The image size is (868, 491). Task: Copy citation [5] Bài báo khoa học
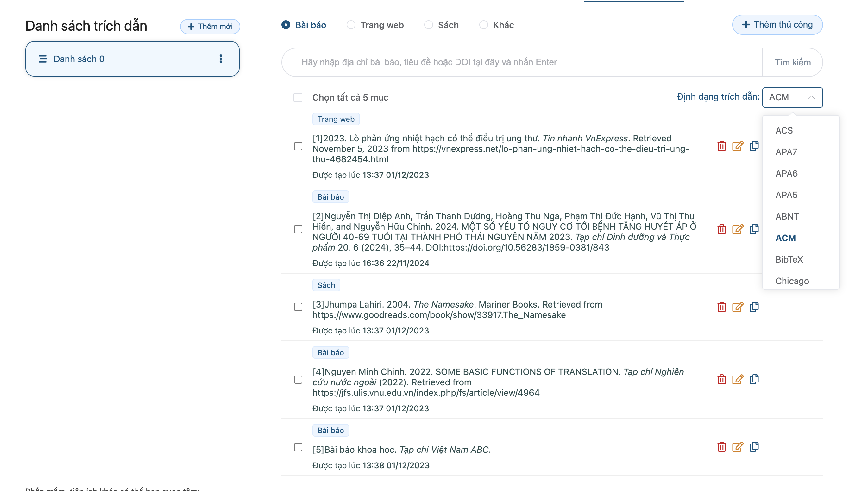pyautogui.click(x=754, y=447)
